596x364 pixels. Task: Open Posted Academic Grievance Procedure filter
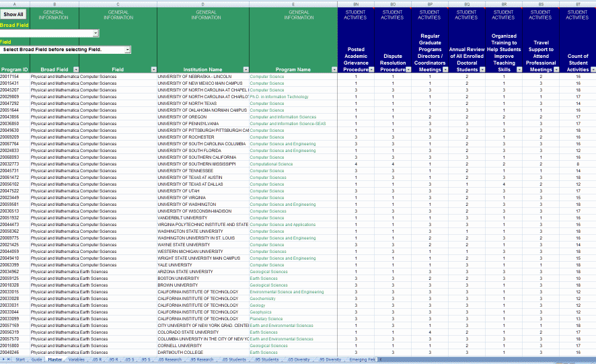click(371, 69)
